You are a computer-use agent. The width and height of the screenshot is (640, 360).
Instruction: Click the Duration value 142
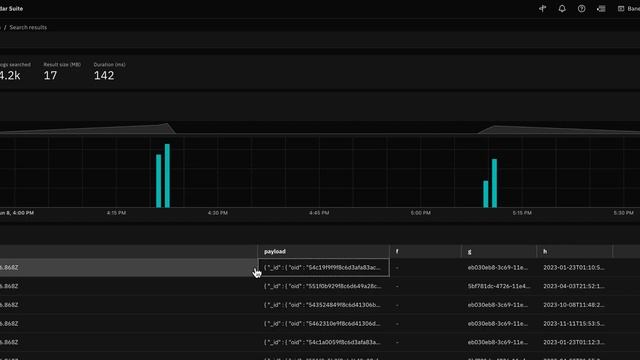104,75
